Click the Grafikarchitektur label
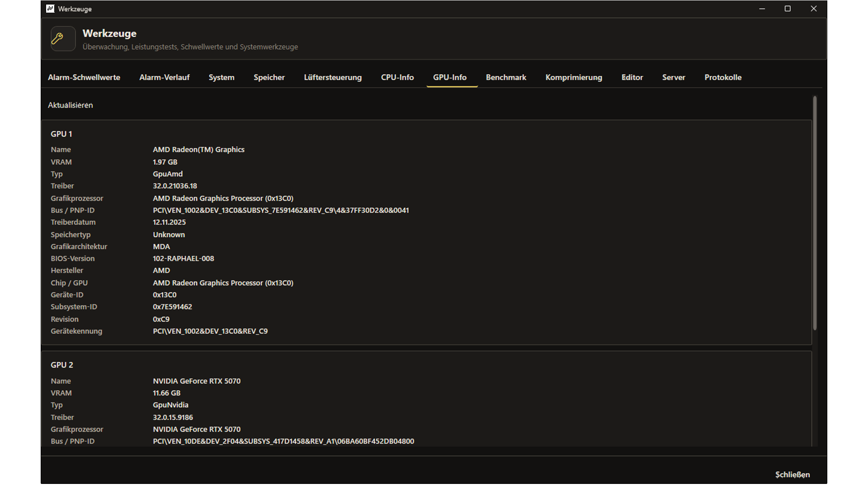 coord(79,247)
